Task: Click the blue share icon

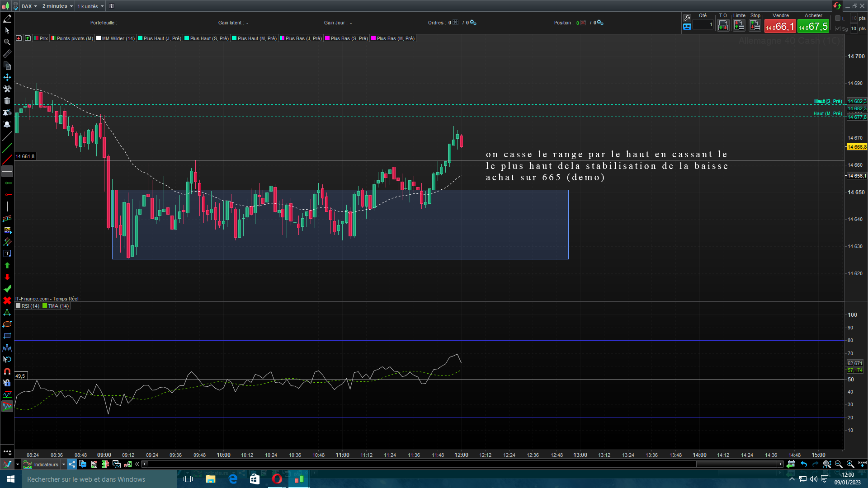Action: click(72, 465)
